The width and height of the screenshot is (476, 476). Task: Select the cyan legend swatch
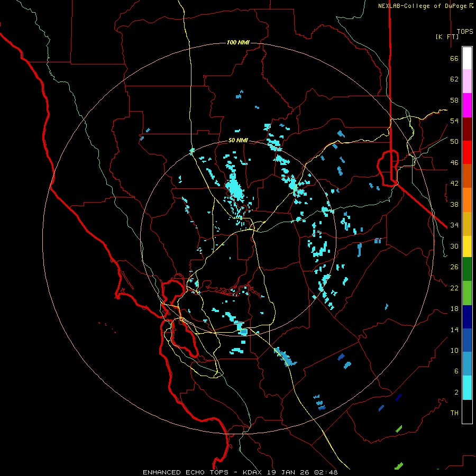pyautogui.click(x=467, y=388)
